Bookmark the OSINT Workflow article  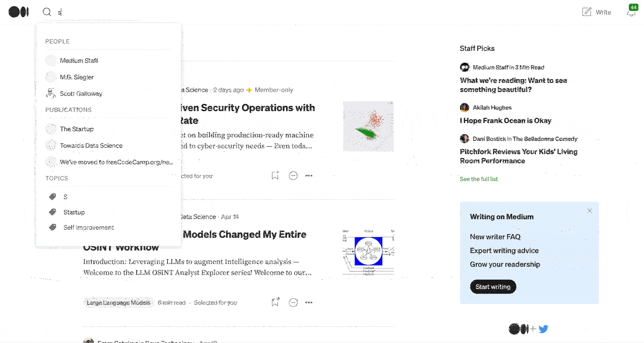coord(275,302)
